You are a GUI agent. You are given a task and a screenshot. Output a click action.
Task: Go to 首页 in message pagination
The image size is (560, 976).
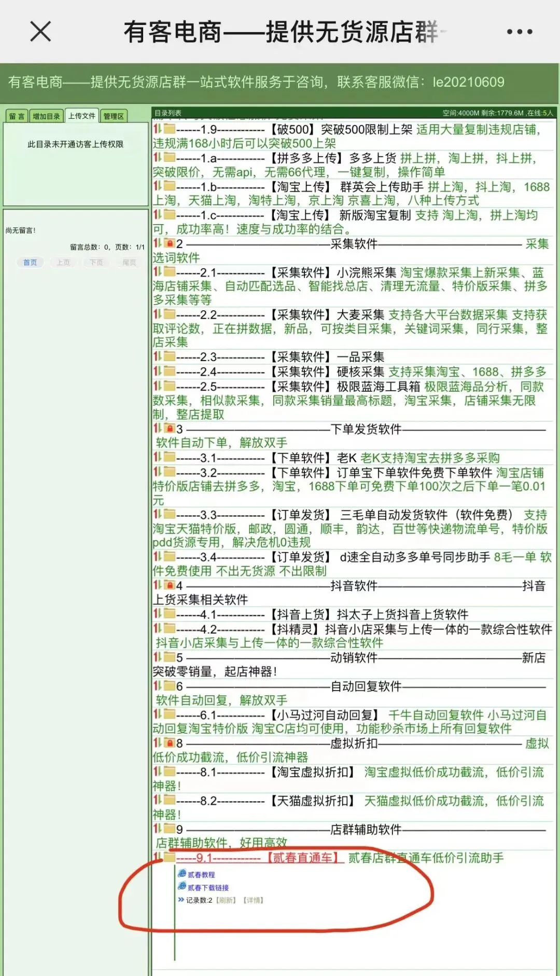click(x=30, y=263)
